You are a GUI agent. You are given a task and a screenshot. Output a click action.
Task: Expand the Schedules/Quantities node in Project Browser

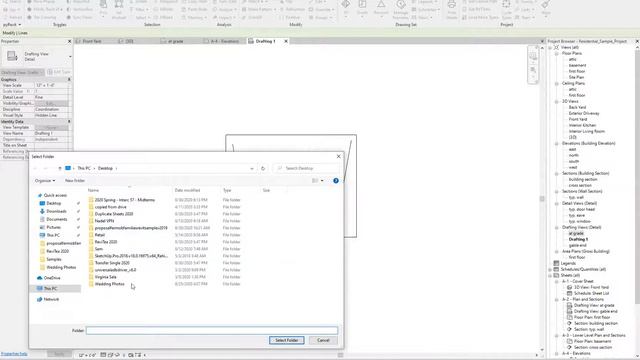(550, 269)
